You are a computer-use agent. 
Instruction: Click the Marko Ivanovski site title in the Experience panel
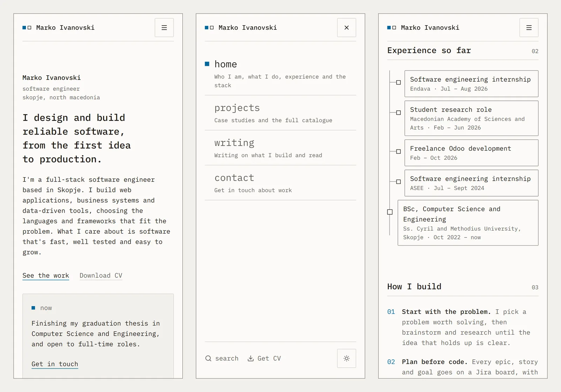click(430, 28)
